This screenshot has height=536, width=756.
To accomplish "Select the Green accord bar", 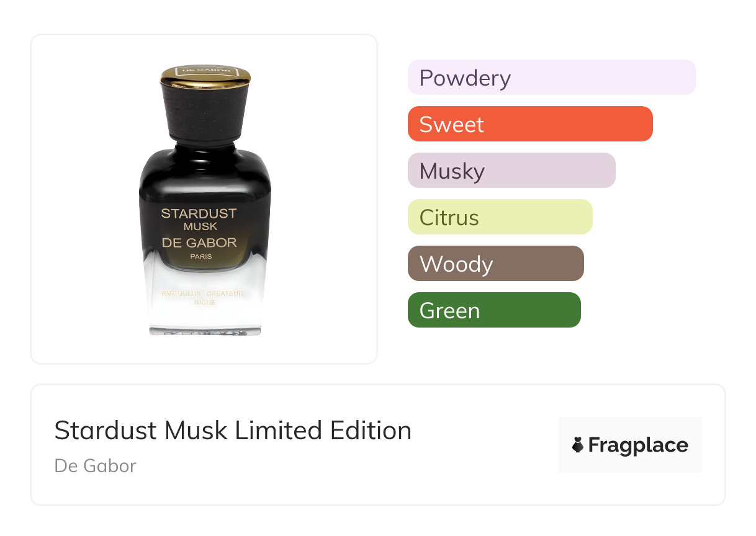I will coord(494,310).
